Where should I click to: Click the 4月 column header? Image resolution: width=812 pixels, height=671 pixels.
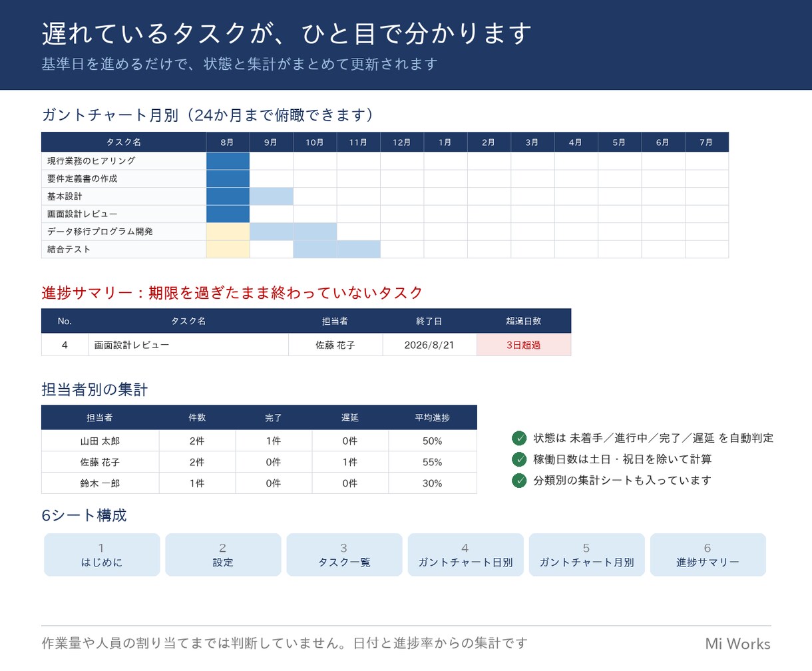[x=576, y=142]
